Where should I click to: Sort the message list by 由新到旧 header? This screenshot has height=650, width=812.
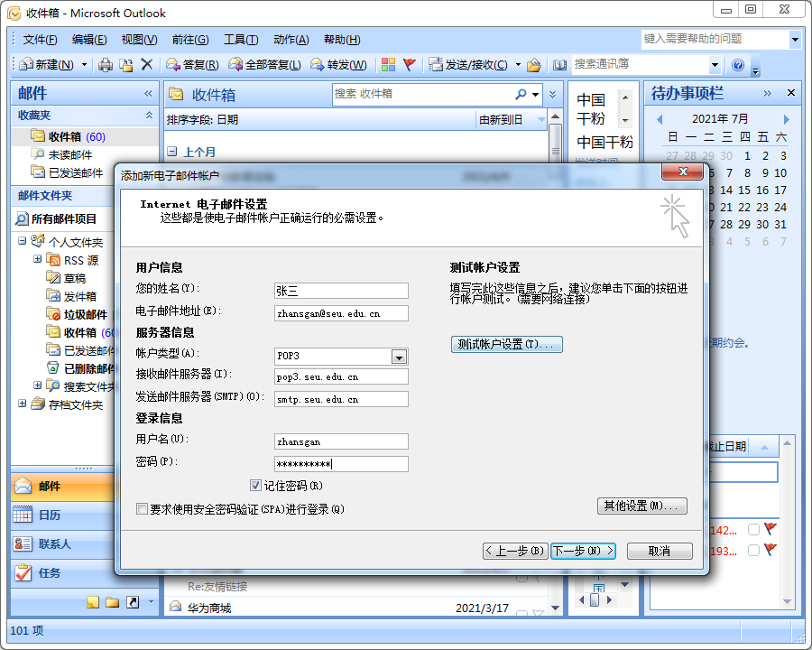point(511,120)
